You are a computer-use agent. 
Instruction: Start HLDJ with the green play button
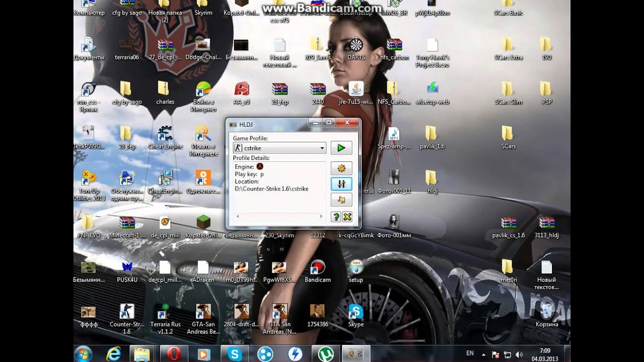[341, 148]
